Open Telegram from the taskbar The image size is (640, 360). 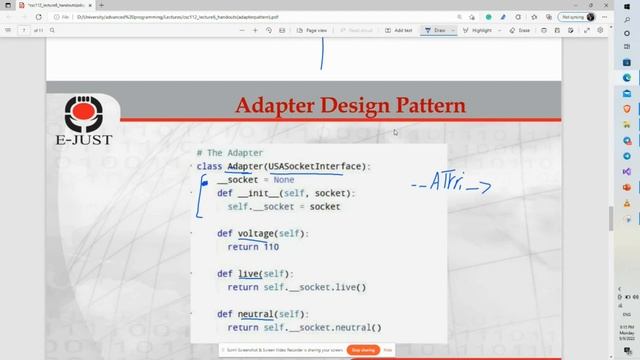(x=627, y=156)
